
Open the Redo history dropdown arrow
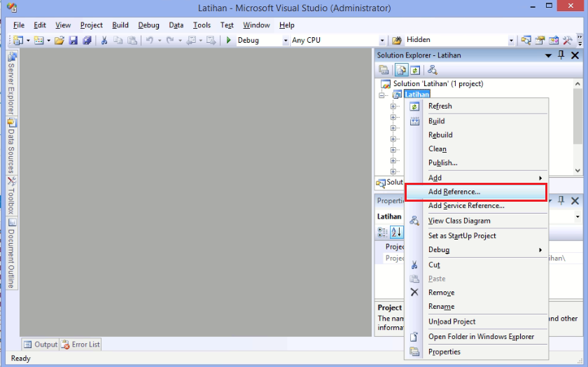point(180,40)
